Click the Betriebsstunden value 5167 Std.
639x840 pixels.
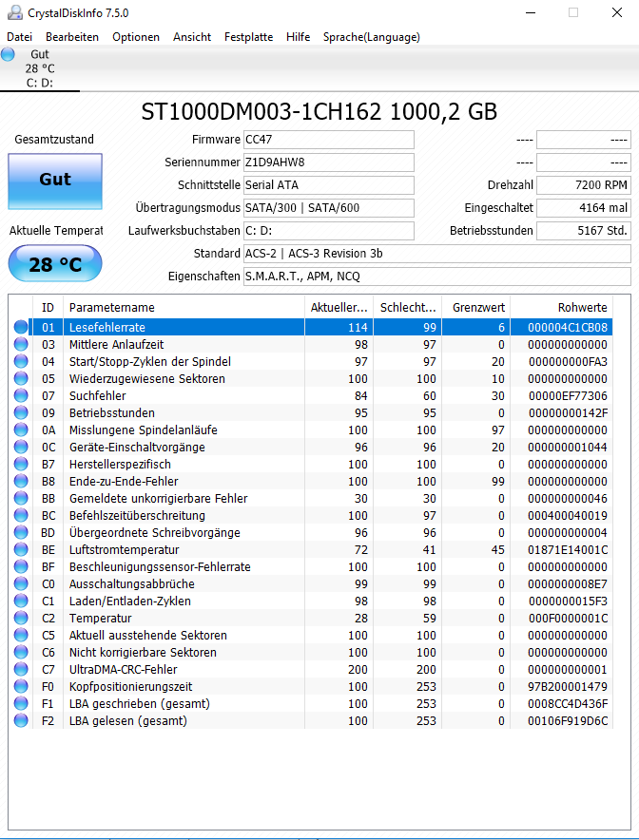click(584, 230)
